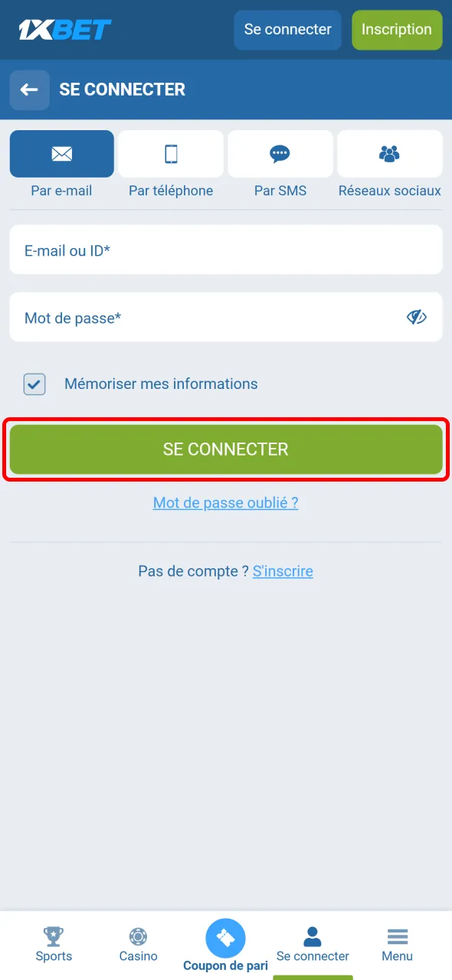Click the E-mail ou ID field

[225, 250]
